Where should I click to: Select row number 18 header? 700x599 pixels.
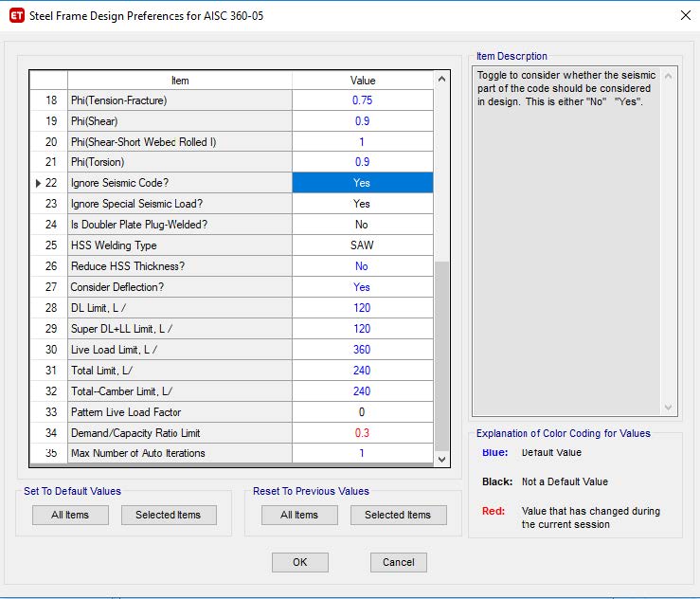point(49,100)
